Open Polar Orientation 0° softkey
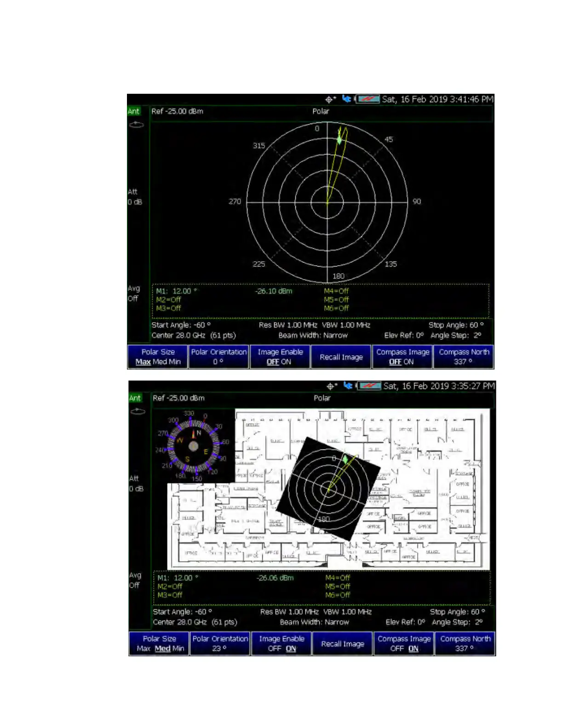The height and width of the screenshot is (728, 563). click(x=219, y=357)
